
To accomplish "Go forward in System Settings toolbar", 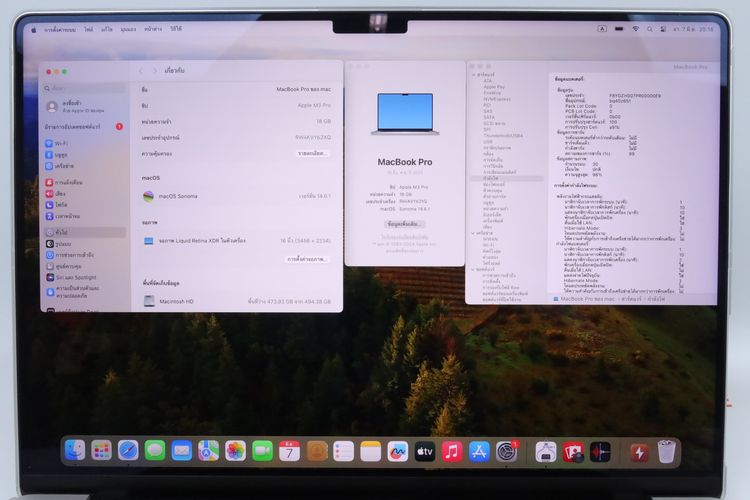I will tap(154, 70).
